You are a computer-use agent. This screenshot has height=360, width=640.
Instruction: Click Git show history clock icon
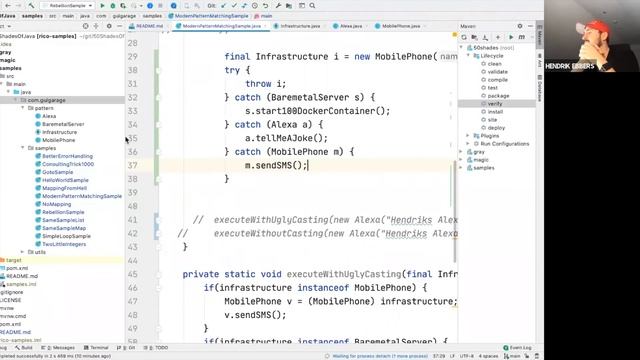coord(255,6)
